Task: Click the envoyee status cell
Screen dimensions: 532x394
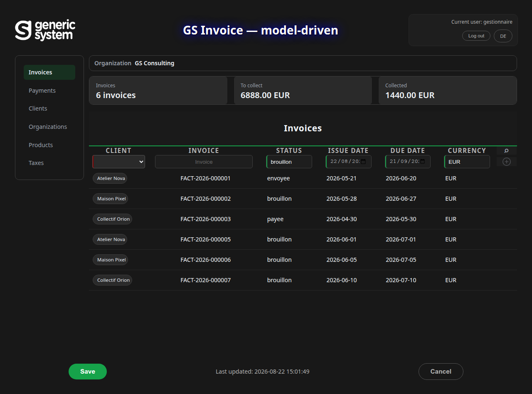Action: pos(278,178)
